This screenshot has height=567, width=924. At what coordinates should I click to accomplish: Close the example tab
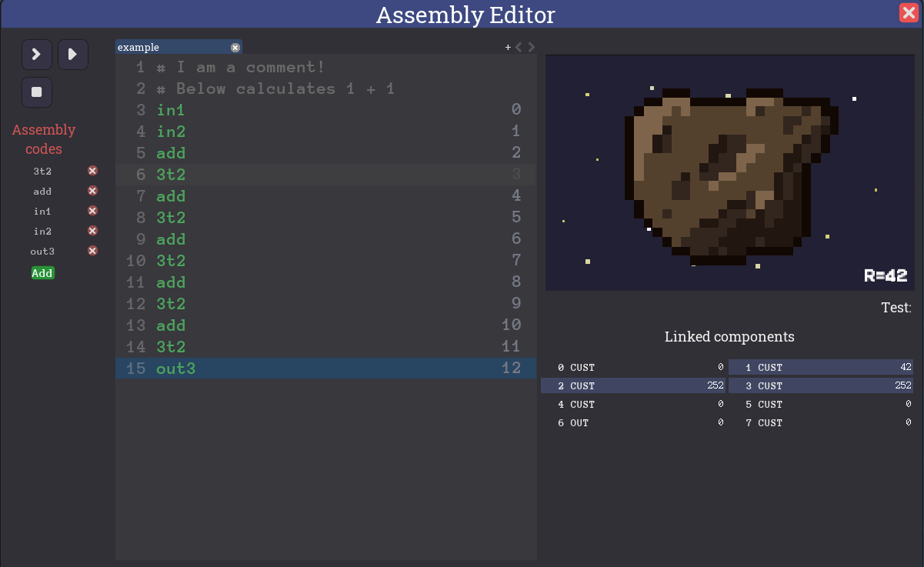235,48
